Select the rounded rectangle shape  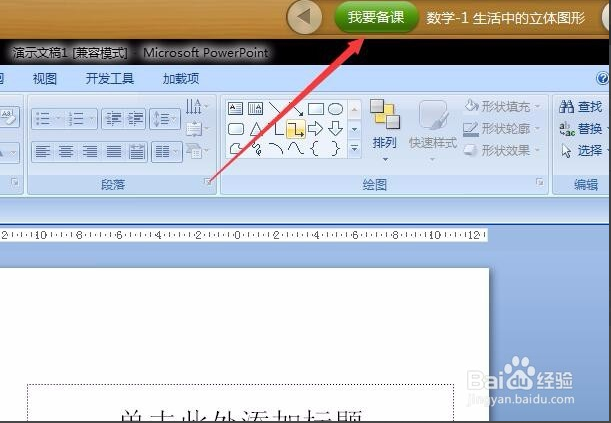pyautogui.click(x=235, y=129)
